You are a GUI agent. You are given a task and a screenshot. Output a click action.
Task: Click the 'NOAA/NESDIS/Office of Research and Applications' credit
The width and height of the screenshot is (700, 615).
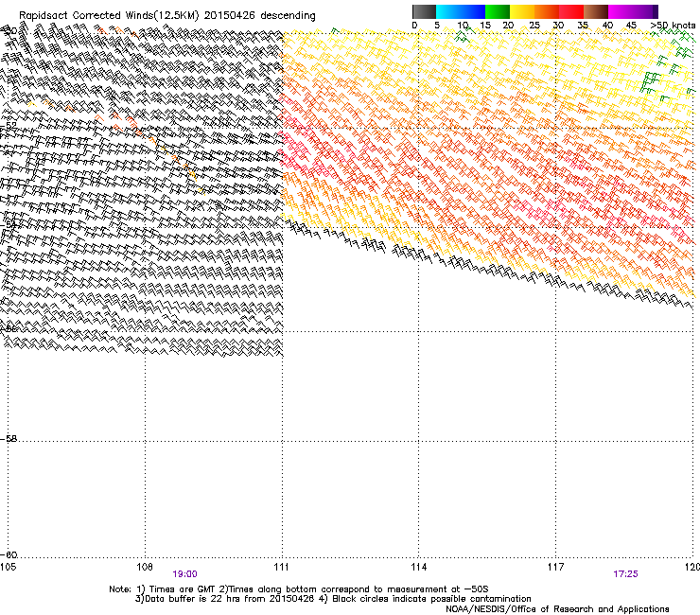pyautogui.click(x=557, y=609)
